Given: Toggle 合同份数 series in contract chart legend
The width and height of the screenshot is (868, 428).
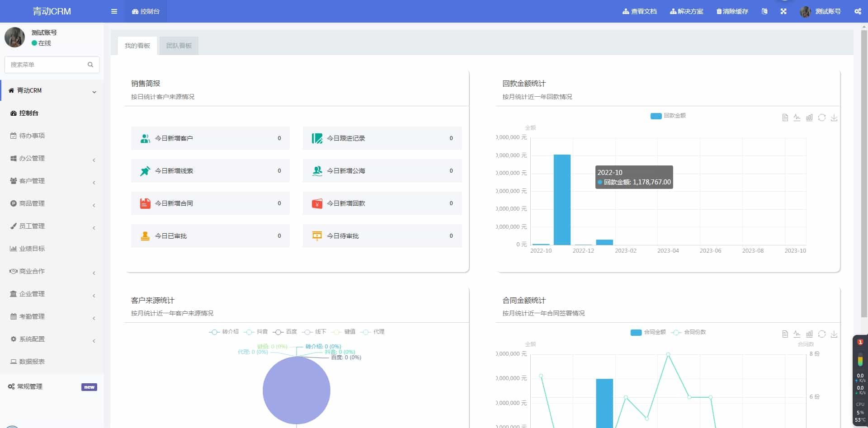Looking at the screenshot, I should point(689,332).
